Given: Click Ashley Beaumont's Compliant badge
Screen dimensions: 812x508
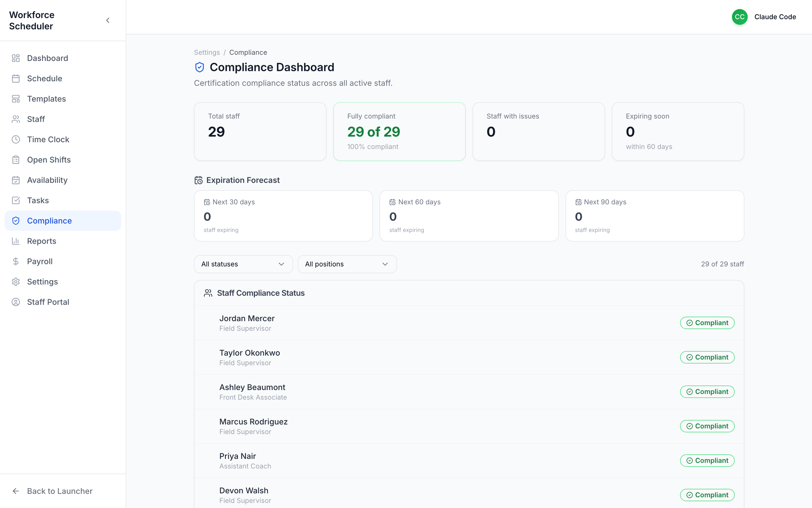Looking at the screenshot, I should 707,392.
